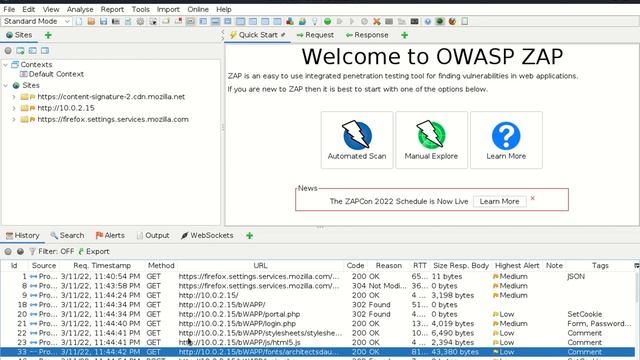Click the red X custom breakpoint icon
Screen dimensions: 640x360
pyautogui.click(x=377, y=21)
